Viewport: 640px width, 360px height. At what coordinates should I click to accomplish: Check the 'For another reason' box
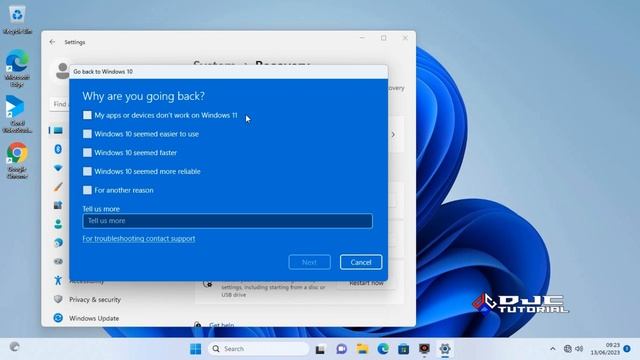pyautogui.click(x=87, y=190)
